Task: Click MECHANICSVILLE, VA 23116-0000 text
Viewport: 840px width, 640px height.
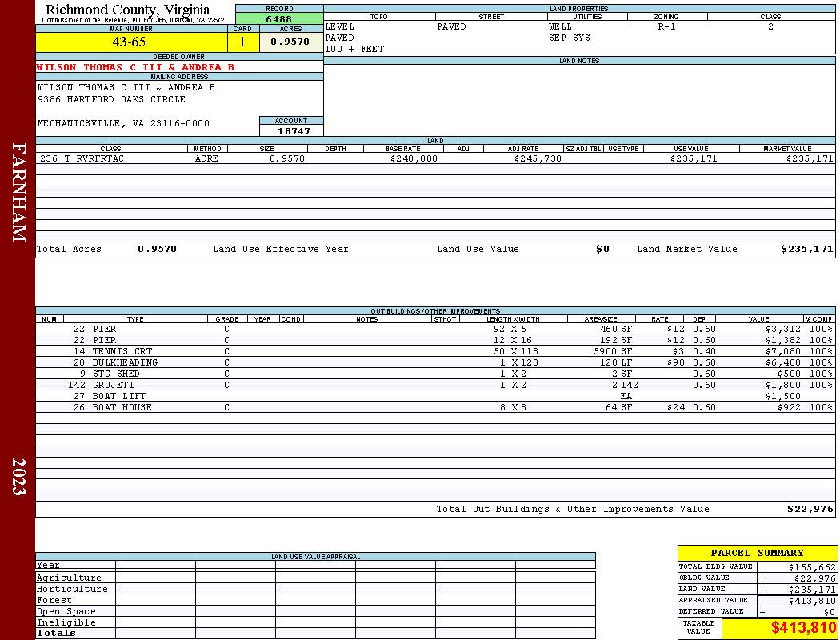Action: pos(123,123)
